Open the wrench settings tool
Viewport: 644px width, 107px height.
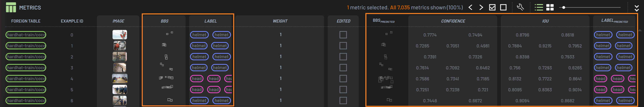tap(520, 7)
